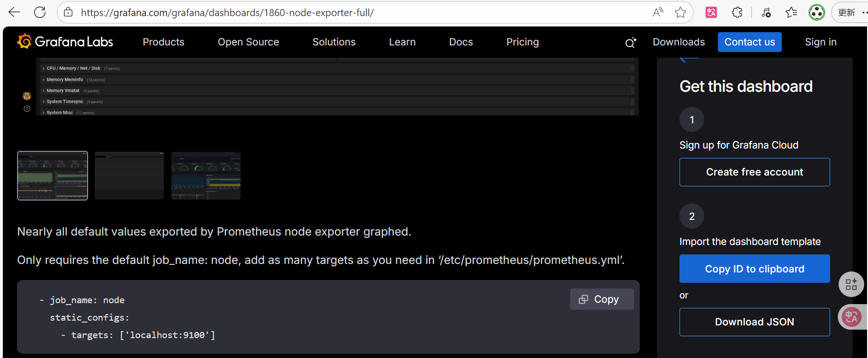The height and width of the screenshot is (358, 868).
Task: Click the "static_configs:" code line
Action: [89, 317]
